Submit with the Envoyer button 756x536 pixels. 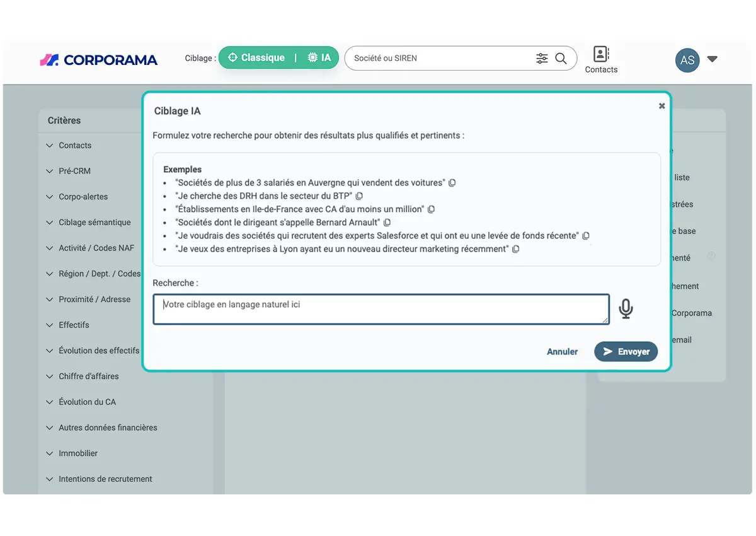tap(626, 352)
